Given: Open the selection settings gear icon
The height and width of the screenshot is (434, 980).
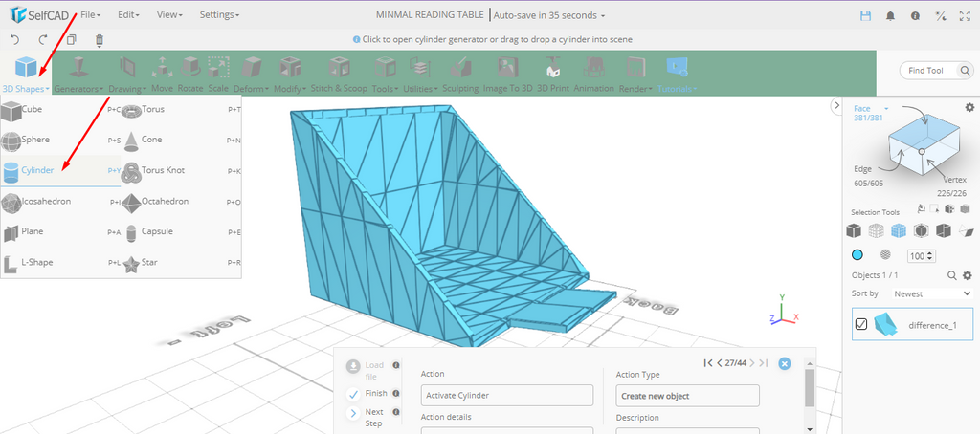Looking at the screenshot, I should point(969,107).
